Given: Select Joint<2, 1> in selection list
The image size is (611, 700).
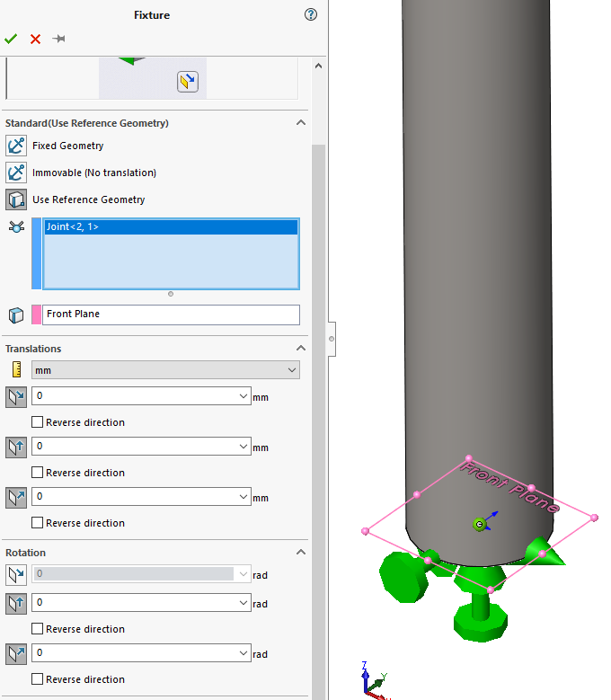Looking at the screenshot, I should [x=171, y=226].
